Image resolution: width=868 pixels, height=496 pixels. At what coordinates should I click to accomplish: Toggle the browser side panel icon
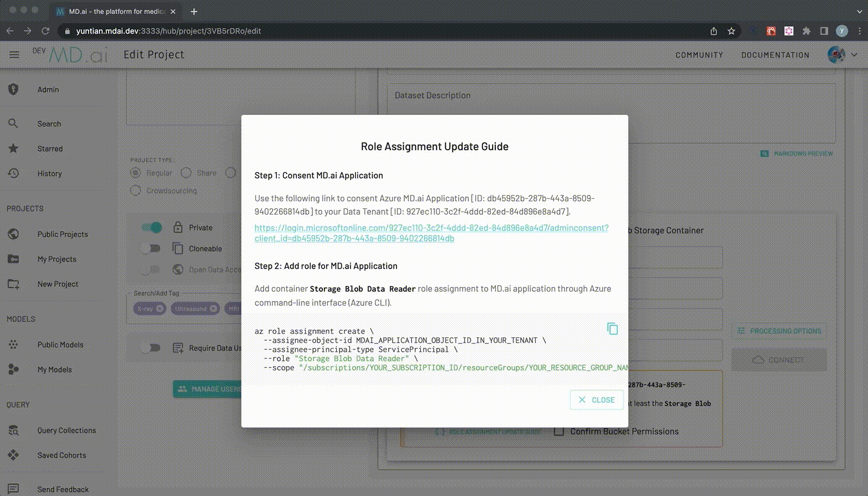824,31
